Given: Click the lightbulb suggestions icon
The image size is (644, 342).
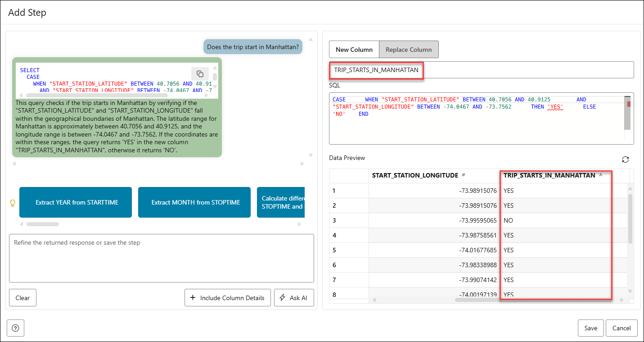Looking at the screenshot, I should point(13,203).
